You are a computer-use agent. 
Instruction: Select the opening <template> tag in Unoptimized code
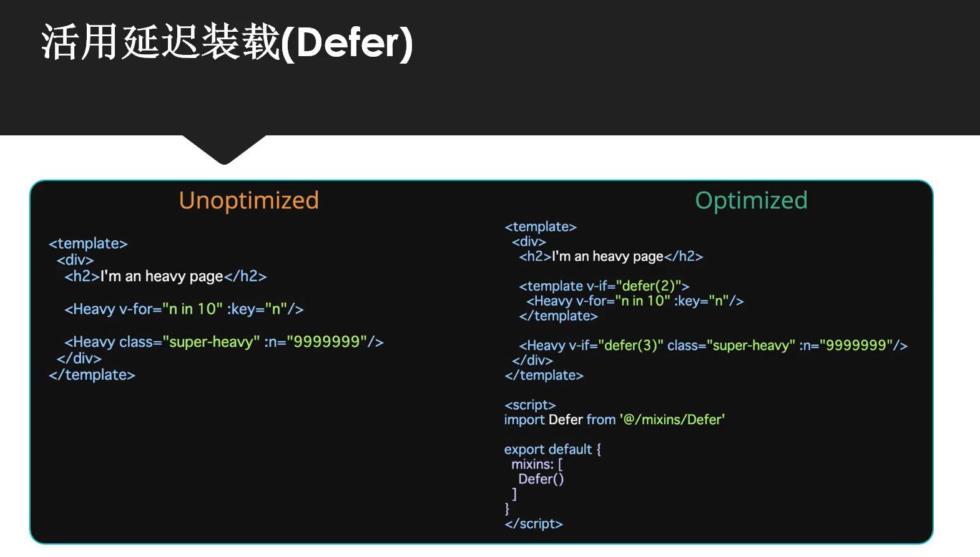tap(88, 243)
